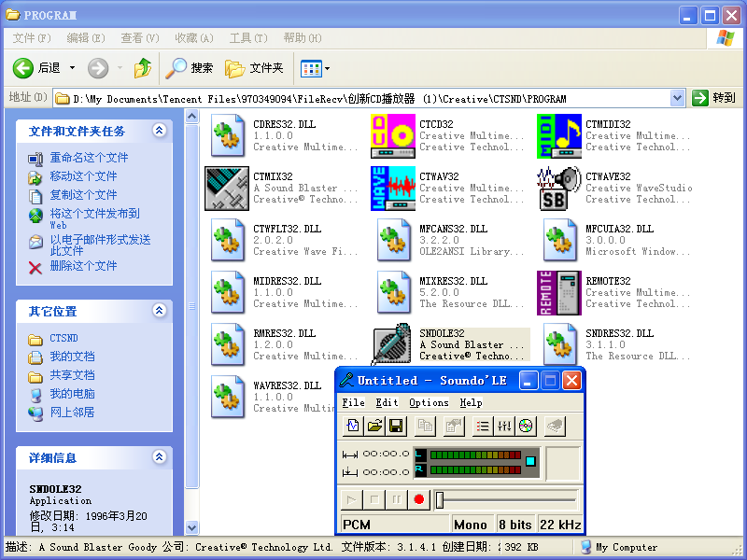
Task: Select the REMOTE32 application icon
Action: [559, 293]
